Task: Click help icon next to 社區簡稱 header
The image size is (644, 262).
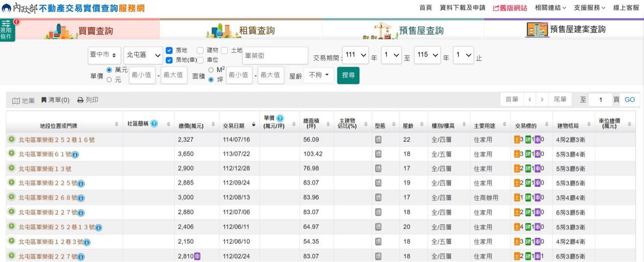Action: [154, 123]
